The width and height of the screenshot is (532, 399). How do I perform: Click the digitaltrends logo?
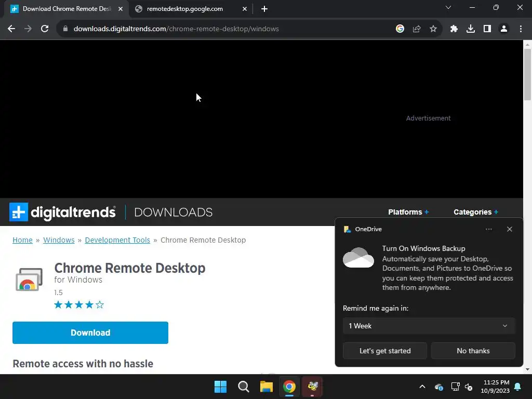62,212
